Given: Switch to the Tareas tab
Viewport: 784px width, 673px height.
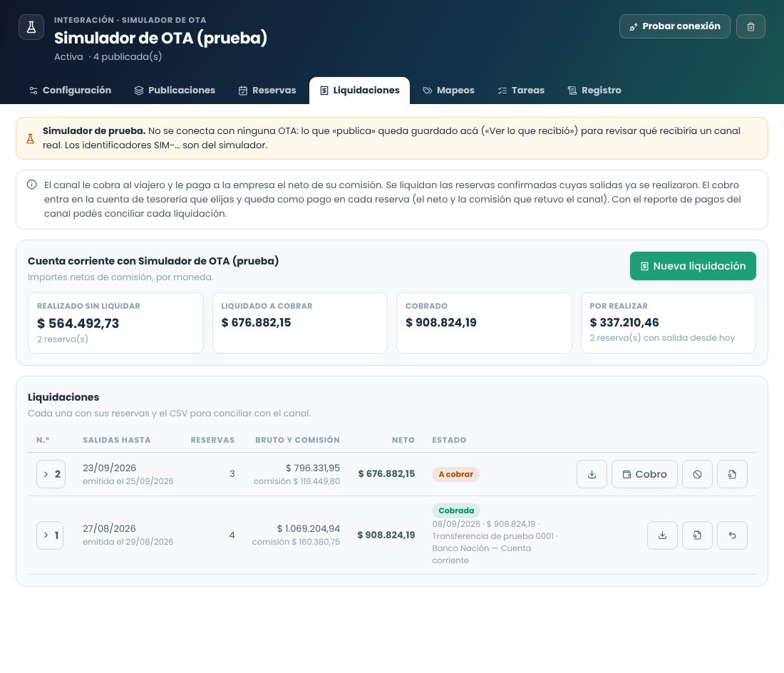Looking at the screenshot, I should [x=521, y=91].
